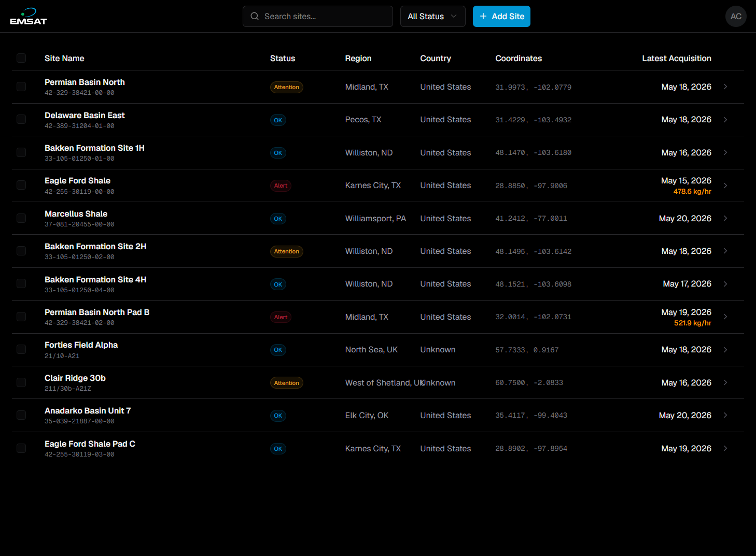Viewport: 756px width, 556px height.
Task: Click the OK badge for Anadarko Basin Unit 7
Action: (278, 416)
